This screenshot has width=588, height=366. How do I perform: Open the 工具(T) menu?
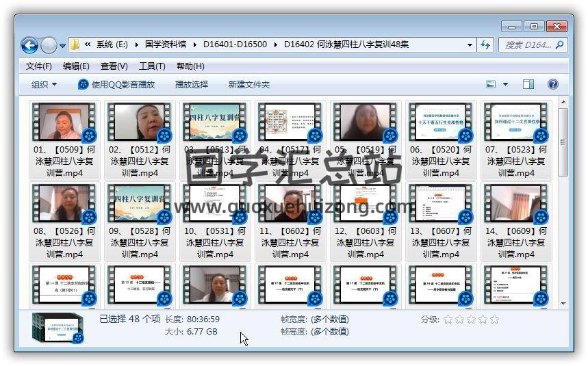click(x=151, y=66)
